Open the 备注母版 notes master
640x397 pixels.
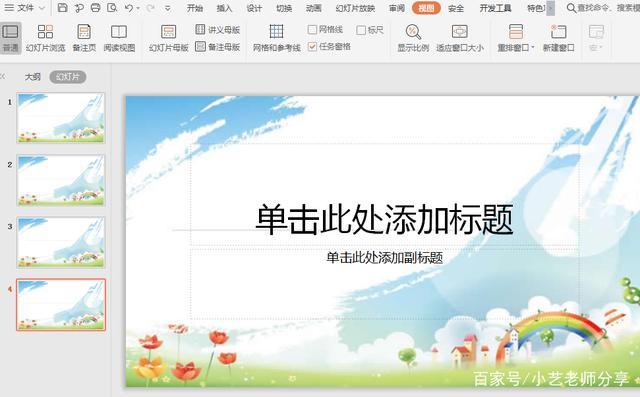coord(218,47)
